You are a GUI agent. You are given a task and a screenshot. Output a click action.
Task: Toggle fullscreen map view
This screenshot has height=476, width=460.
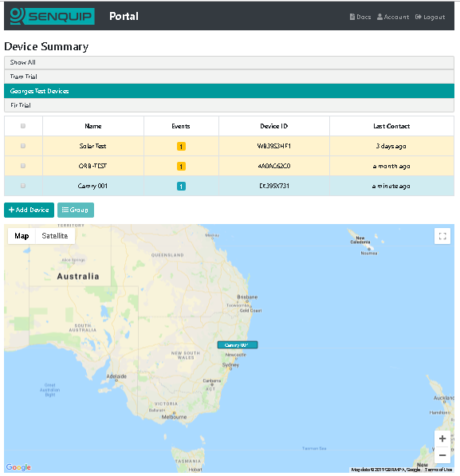[442, 236]
